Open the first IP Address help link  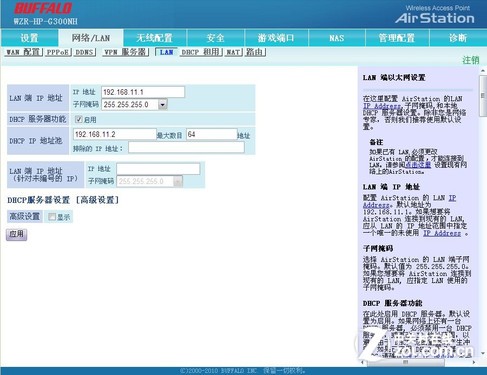coord(382,106)
